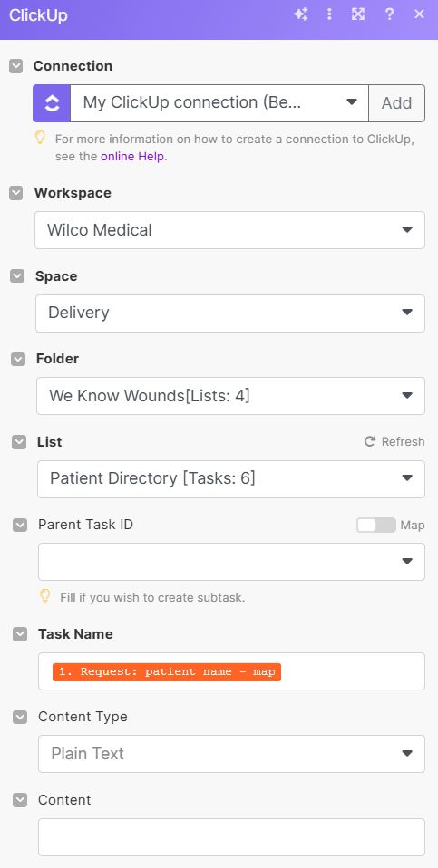Toggle the Map switch for Parent Task ID
This screenshot has height=868, width=438.
[x=376, y=525]
